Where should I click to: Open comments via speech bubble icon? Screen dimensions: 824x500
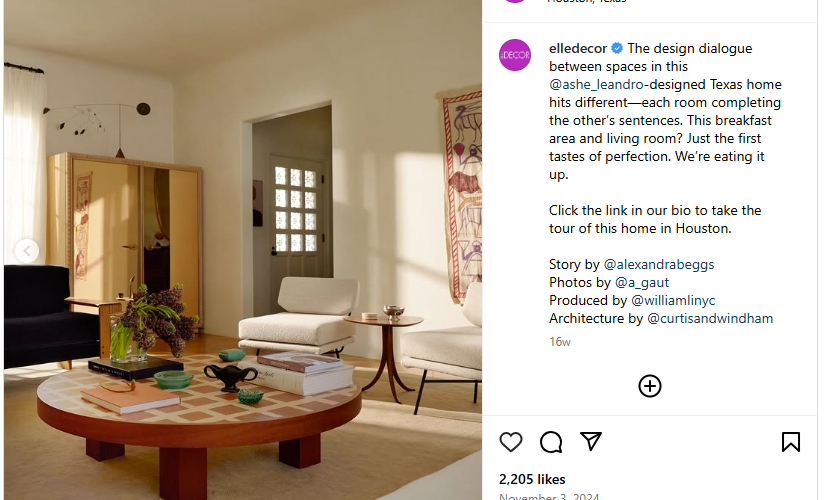point(551,442)
